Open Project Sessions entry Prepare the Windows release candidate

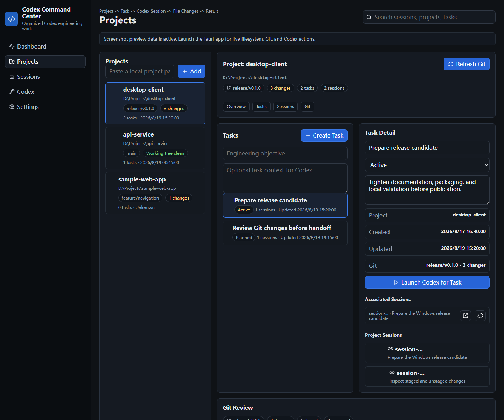(x=427, y=353)
